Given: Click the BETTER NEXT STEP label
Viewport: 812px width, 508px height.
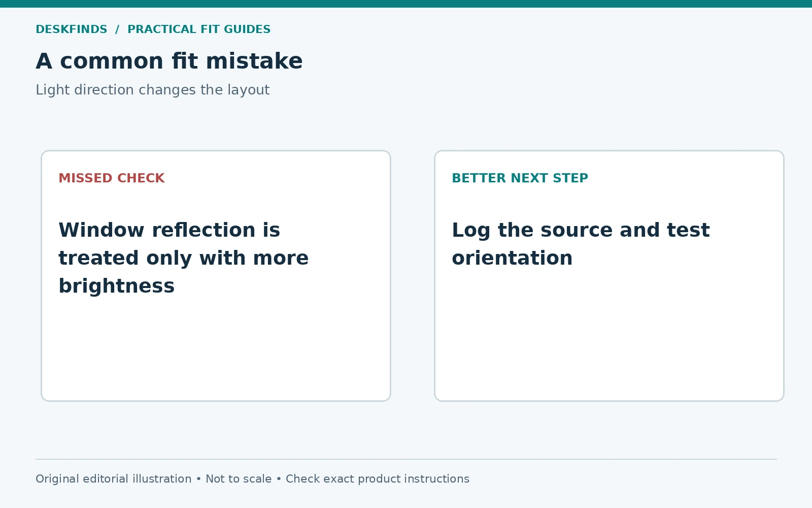Looking at the screenshot, I should pyautogui.click(x=520, y=178).
